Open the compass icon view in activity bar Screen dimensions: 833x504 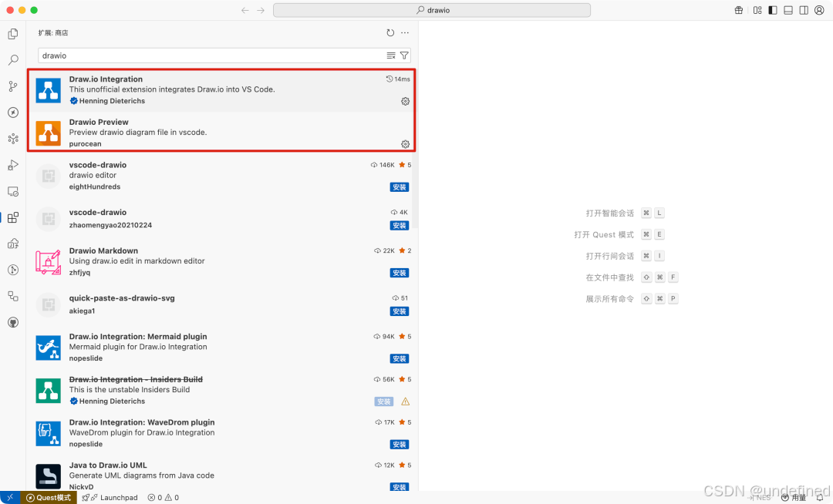tap(13, 113)
